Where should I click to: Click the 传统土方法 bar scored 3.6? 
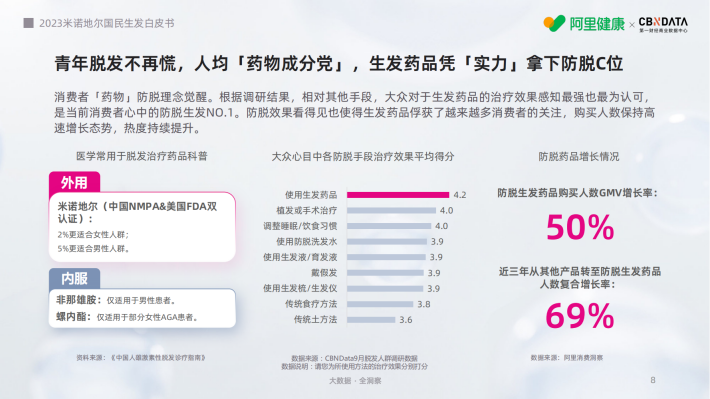371,320
